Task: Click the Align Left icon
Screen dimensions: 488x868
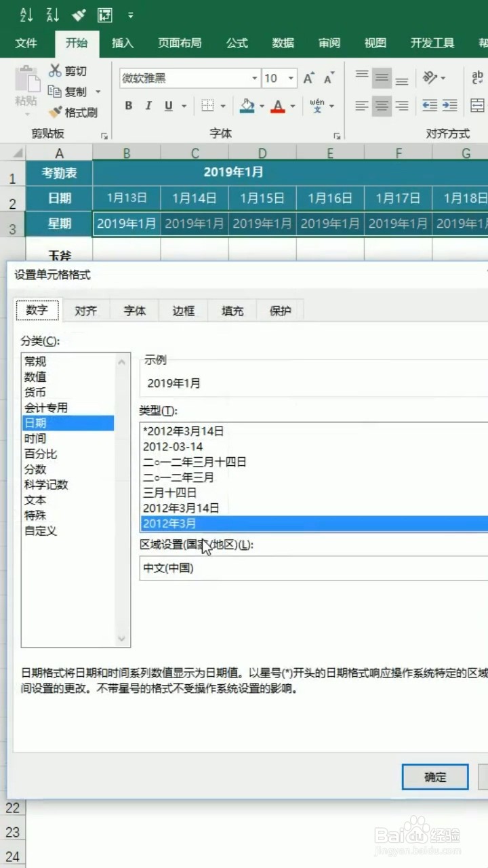Action: pos(362,106)
